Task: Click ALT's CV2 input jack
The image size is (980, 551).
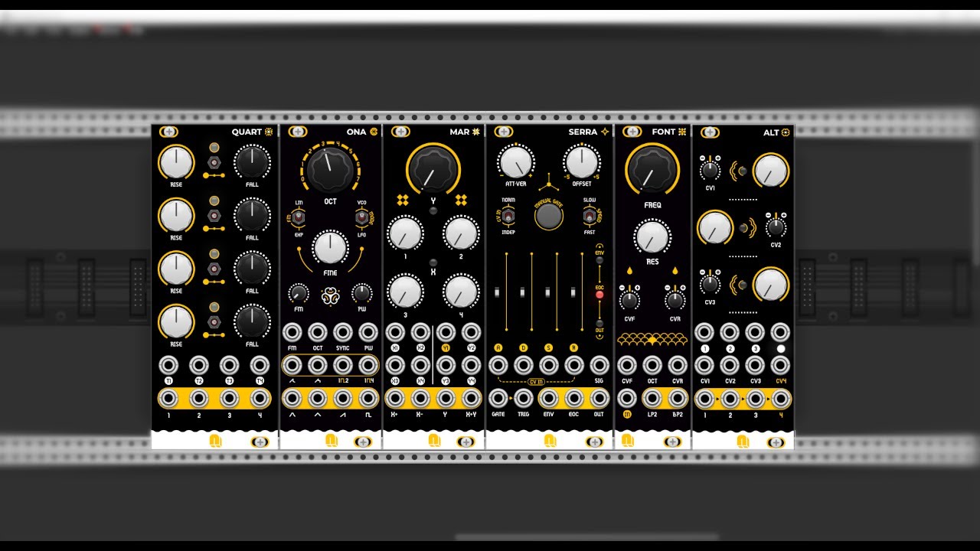Action: [730, 365]
